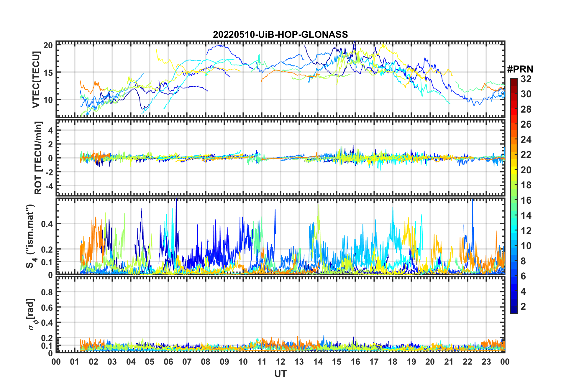Click UT axis tick label 23

486,362
